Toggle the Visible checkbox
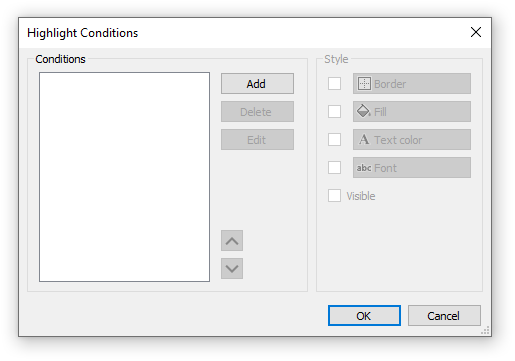The width and height of the screenshot is (515, 361). coord(334,196)
